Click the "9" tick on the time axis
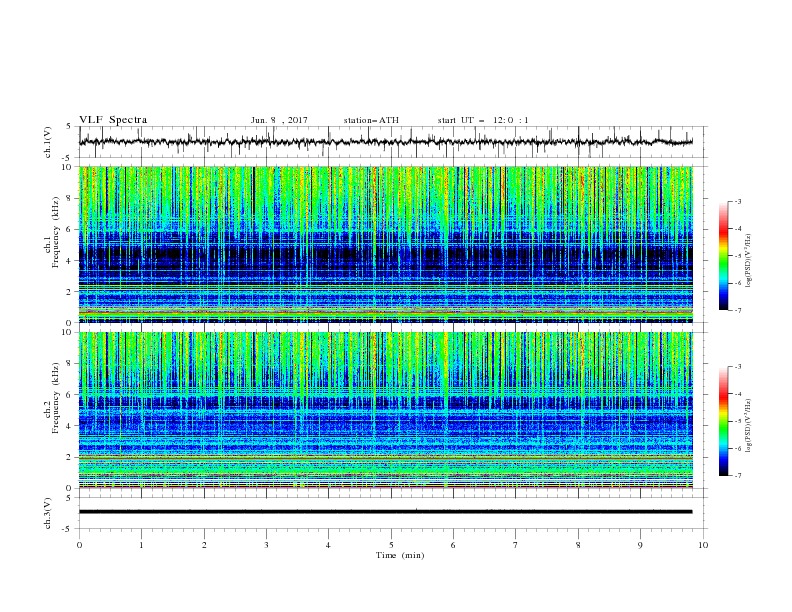792x612 pixels. coord(640,545)
